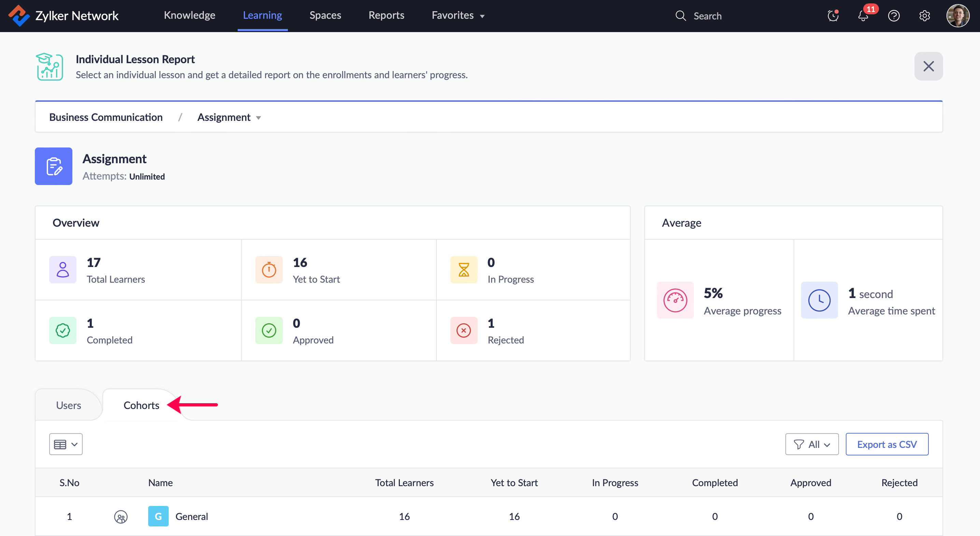Select the Cohorts tab

[141, 405]
